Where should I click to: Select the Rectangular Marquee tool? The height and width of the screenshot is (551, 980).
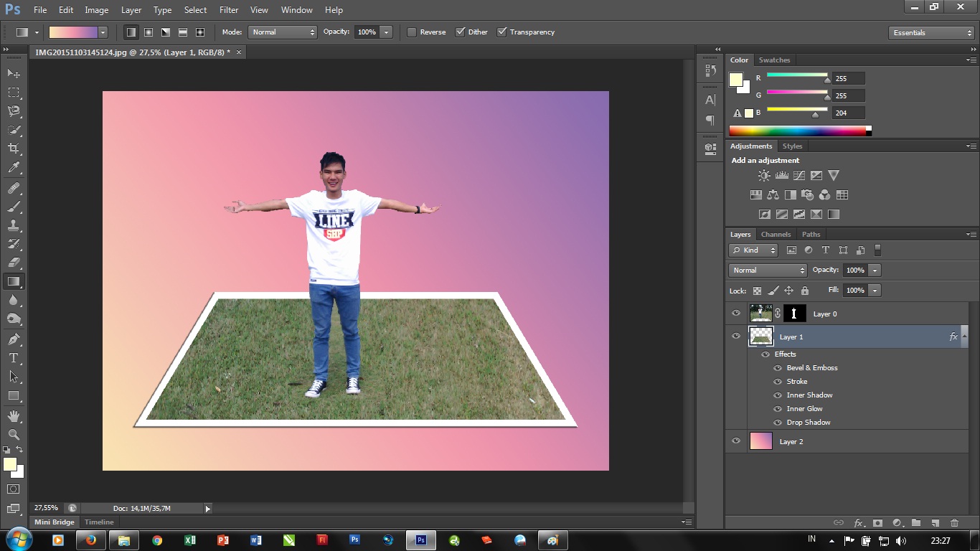(x=14, y=93)
